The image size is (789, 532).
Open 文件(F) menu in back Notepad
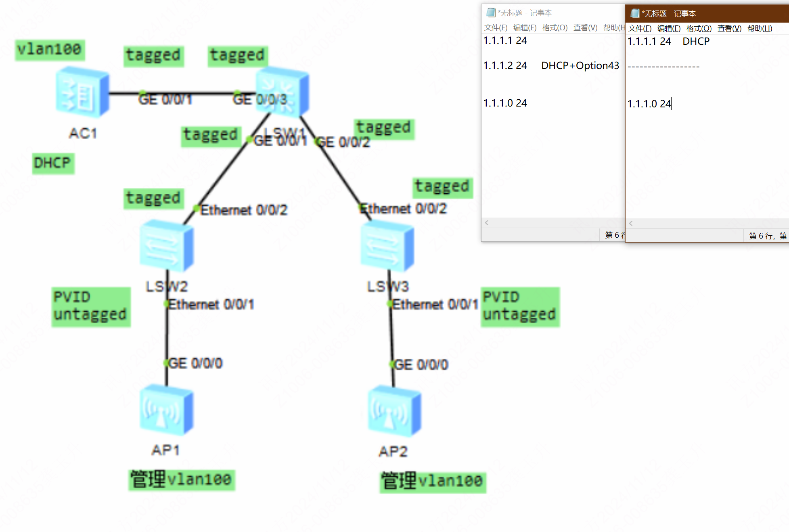click(x=496, y=28)
